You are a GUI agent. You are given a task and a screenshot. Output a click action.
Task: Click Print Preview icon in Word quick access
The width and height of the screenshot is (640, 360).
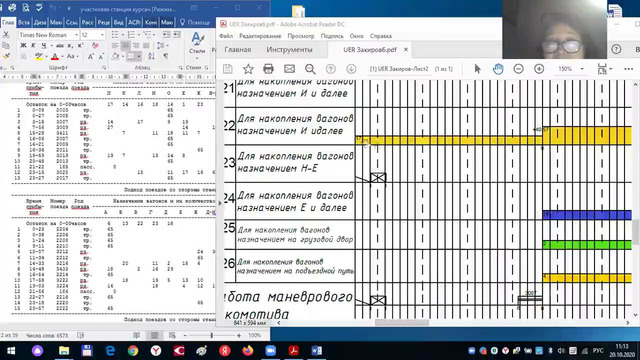click(26, 7)
